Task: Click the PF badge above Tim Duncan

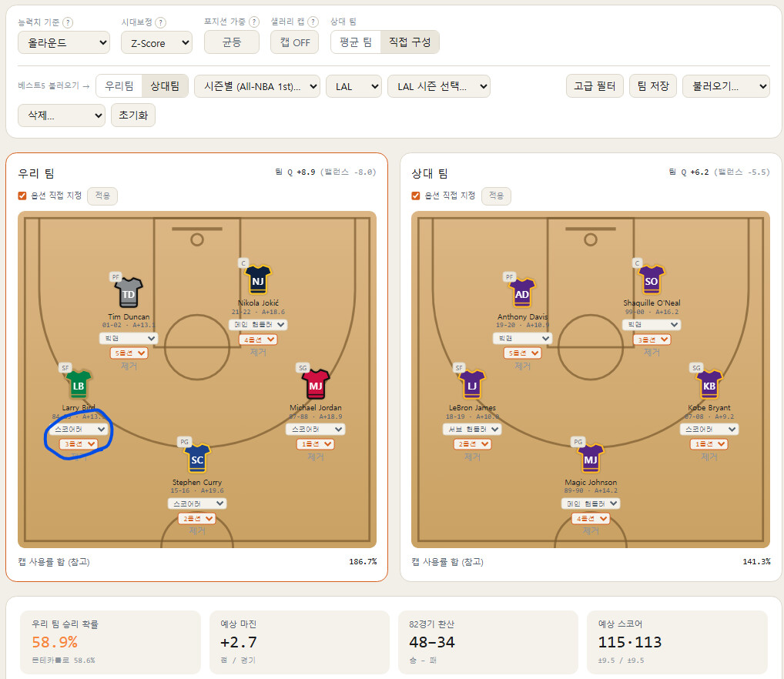Action: [x=116, y=277]
